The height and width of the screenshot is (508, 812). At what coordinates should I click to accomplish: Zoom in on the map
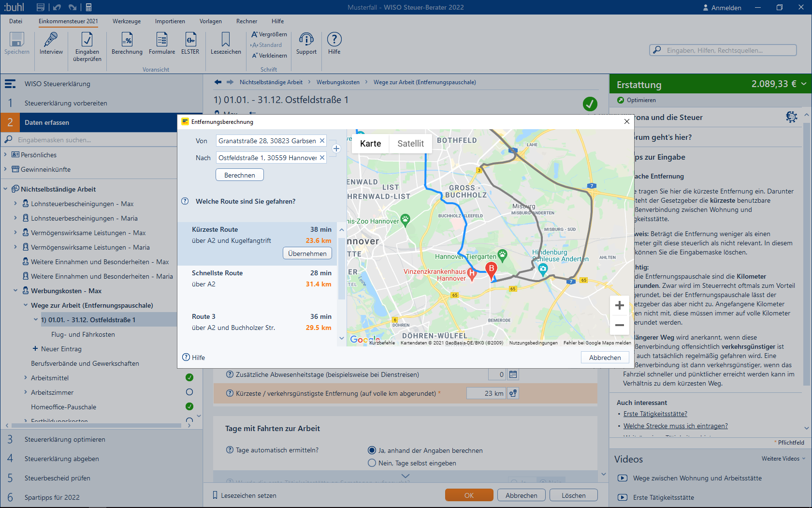pyautogui.click(x=619, y=305)
